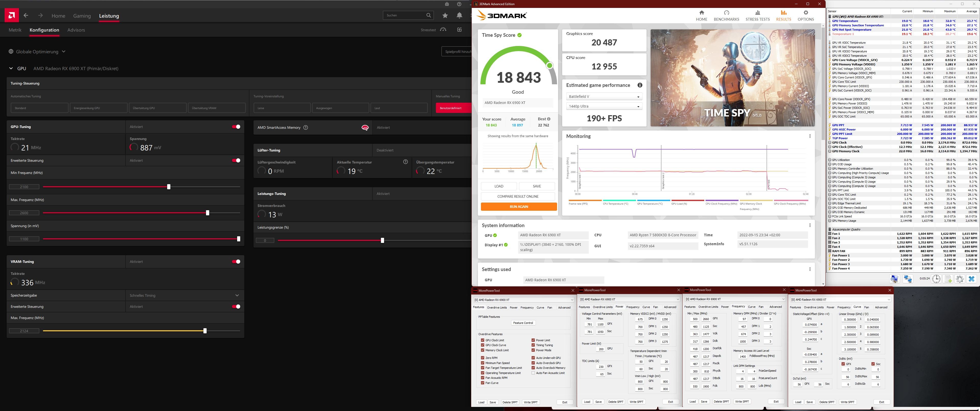980x411 pixels.
Task: Expand the Globale Optimierung dropdown
Action: click(x=64, y=51)
